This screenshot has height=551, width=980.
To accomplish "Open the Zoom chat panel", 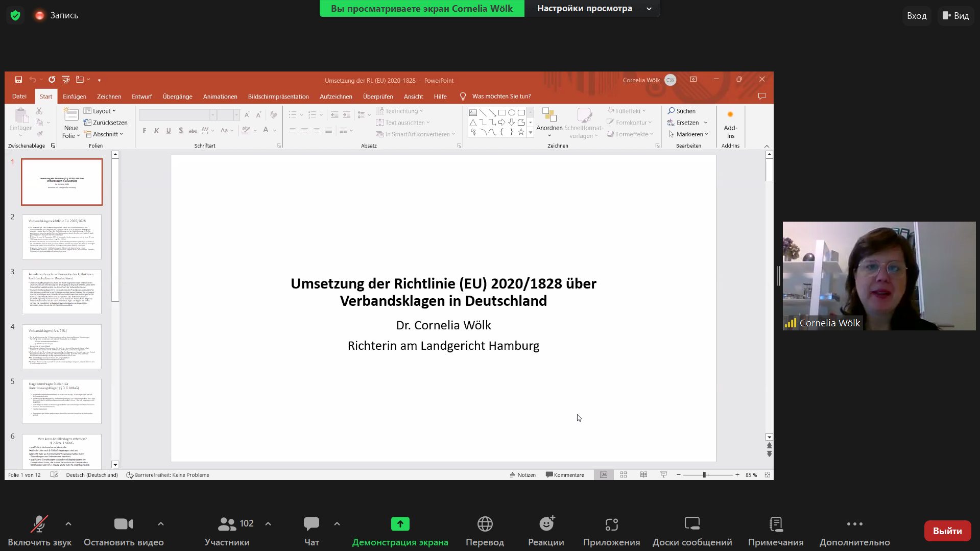I will [311, 524].
